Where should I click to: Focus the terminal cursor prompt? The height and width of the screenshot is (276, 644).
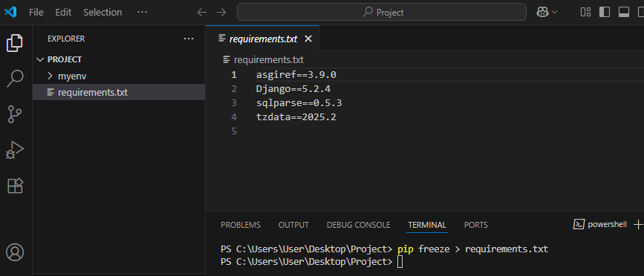click(400, 262)
